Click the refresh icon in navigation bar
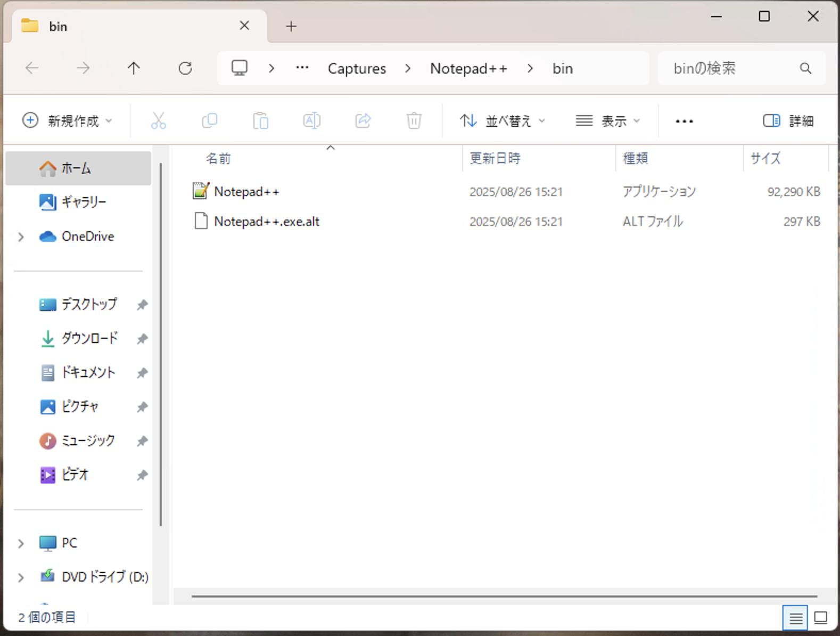 tap(185, 68)
